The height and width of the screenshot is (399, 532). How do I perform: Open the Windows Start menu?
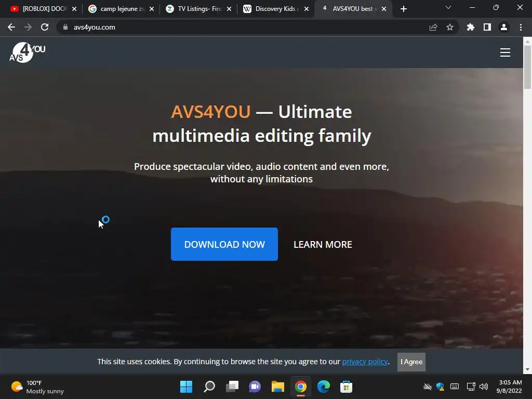point(186,387)
